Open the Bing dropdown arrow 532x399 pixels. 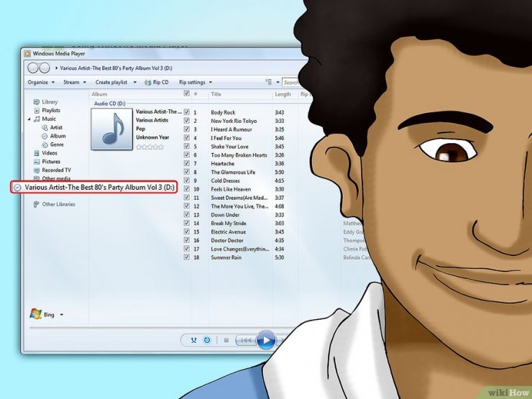(x=61, y=315)
